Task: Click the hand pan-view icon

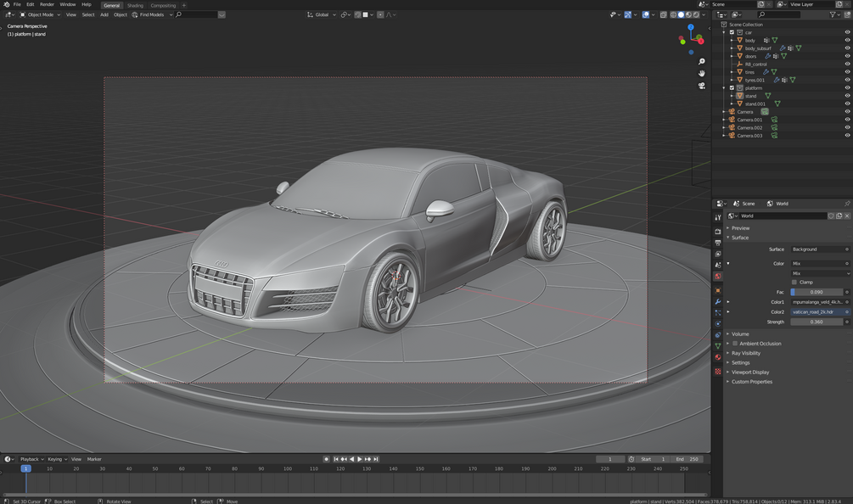Action: tap(702, 74)
